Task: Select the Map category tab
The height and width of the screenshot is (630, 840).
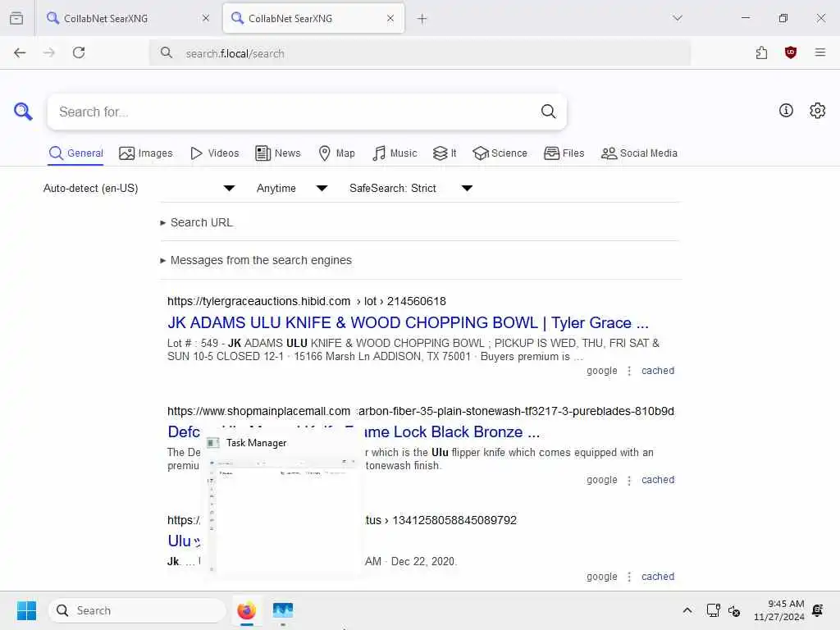Action: pyautogui.click(x=336, y=153)
